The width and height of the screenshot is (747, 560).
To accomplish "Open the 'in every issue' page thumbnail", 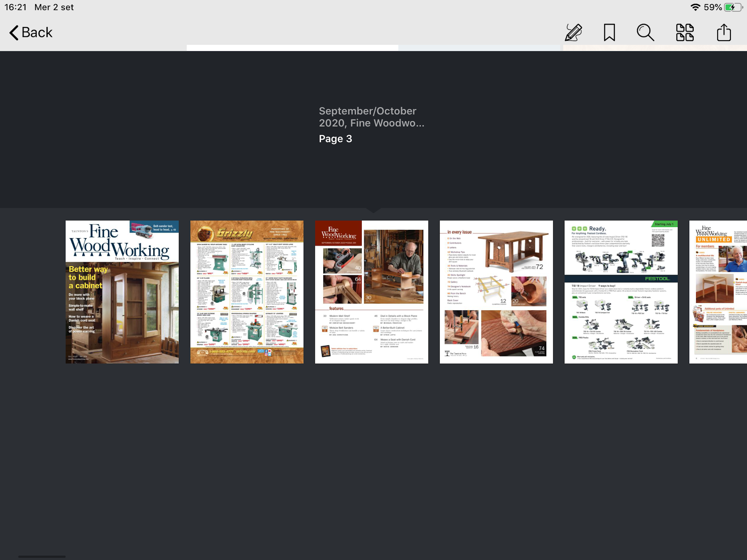I will pyautogui.click(x=496, y=292).
